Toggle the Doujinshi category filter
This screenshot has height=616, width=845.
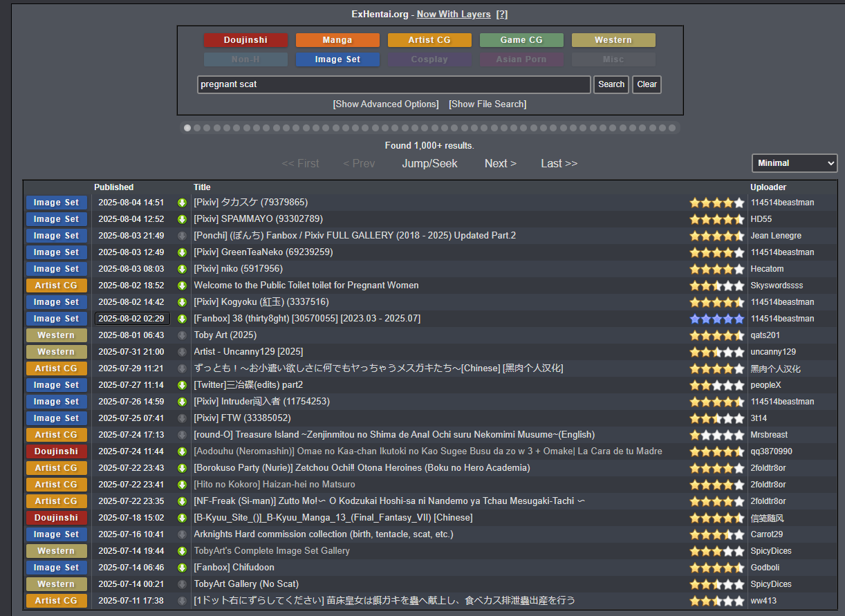[x=245, y=40]
